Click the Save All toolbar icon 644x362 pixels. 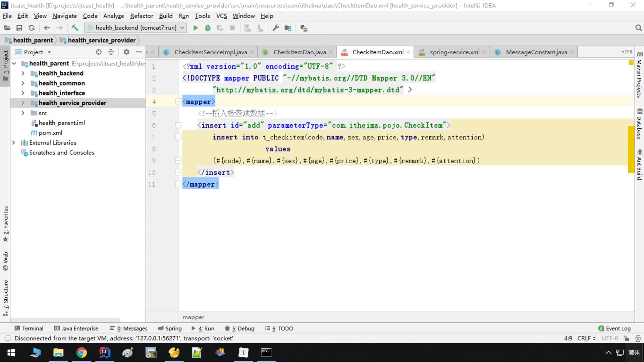click(x=19, y=28)
